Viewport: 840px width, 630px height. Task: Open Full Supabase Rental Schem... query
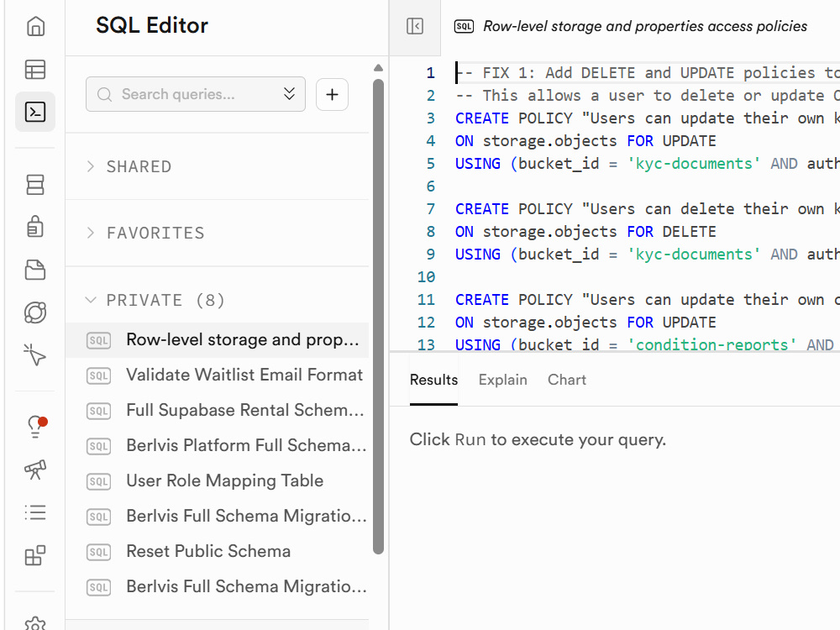[217, 411]
